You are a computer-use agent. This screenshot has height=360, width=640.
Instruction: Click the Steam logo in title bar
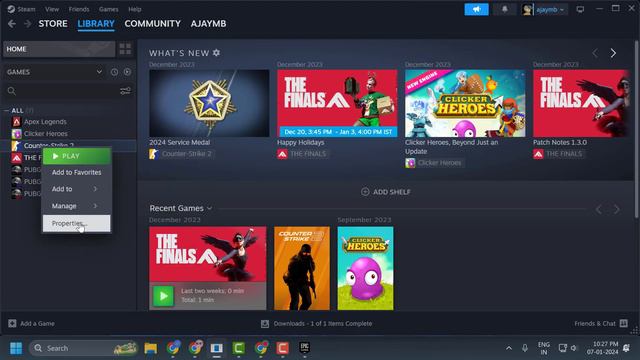pos(11,9)
